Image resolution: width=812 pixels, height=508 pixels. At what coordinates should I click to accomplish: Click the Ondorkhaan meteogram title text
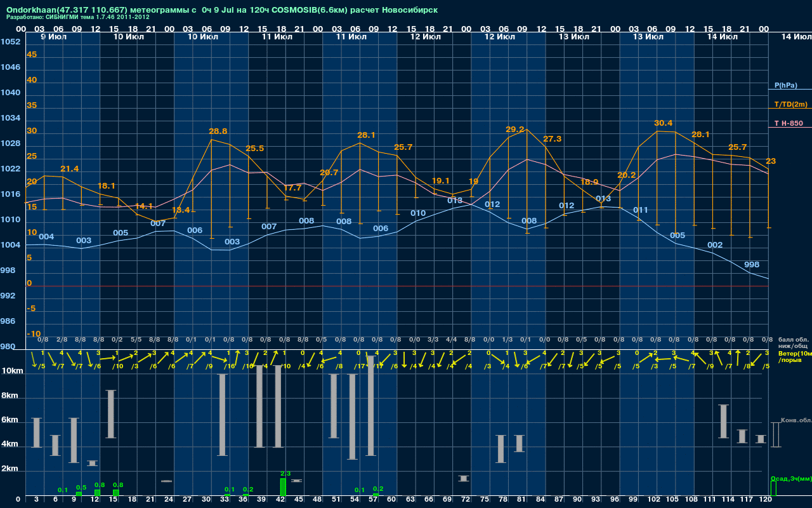coord(222,10)
